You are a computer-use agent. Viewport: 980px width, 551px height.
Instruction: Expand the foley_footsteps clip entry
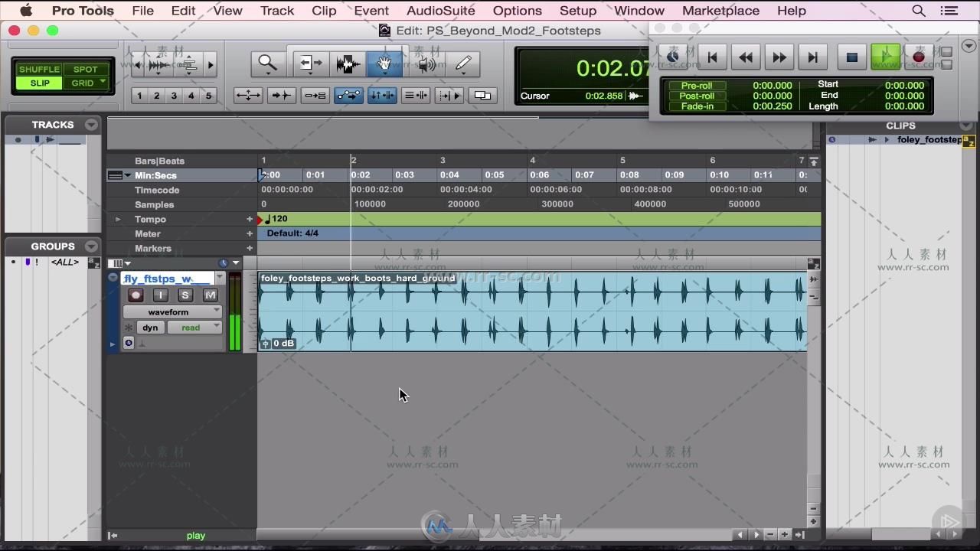pyautogui.click(x=887, y=139)
